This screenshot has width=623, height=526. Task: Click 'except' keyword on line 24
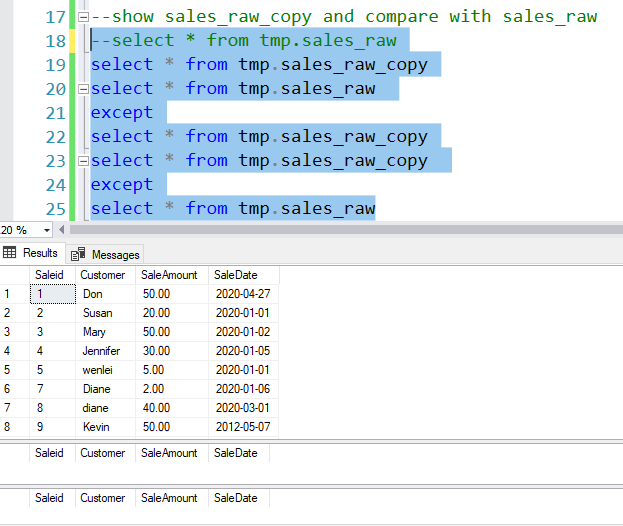[122, 185]
